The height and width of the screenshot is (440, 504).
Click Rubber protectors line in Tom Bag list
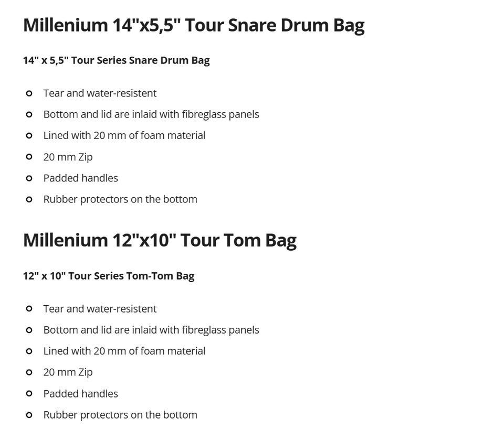[120, 415]
